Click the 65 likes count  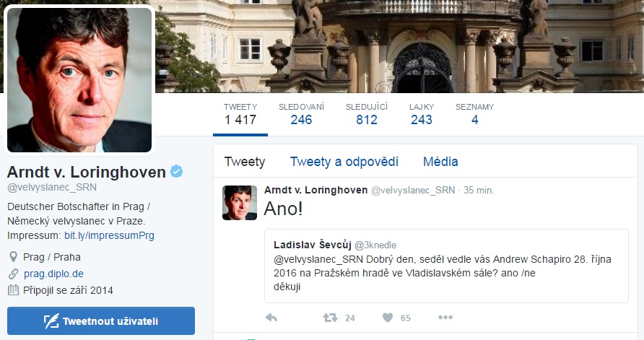[x=405, y=318]
